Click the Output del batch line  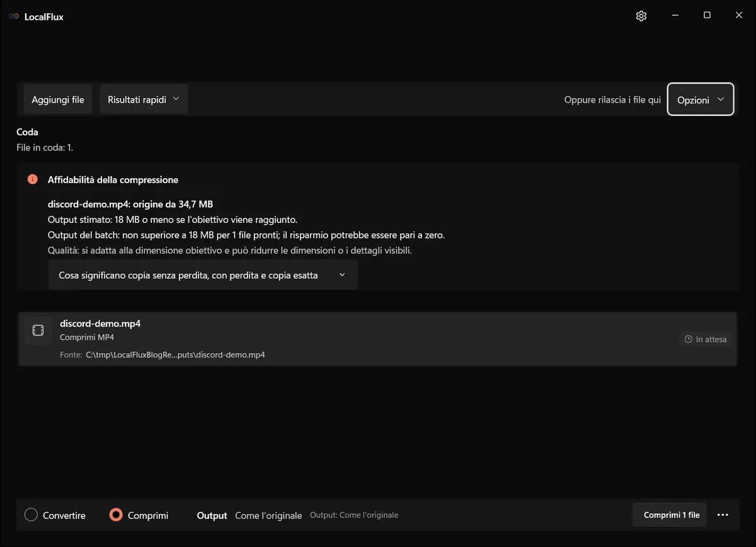(x=246, y=235)
